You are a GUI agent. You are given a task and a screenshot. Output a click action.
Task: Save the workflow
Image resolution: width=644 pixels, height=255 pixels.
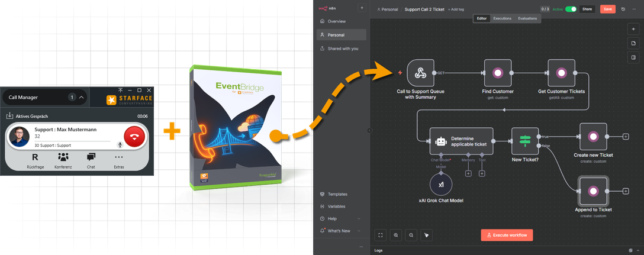click(x=607, y=9)
